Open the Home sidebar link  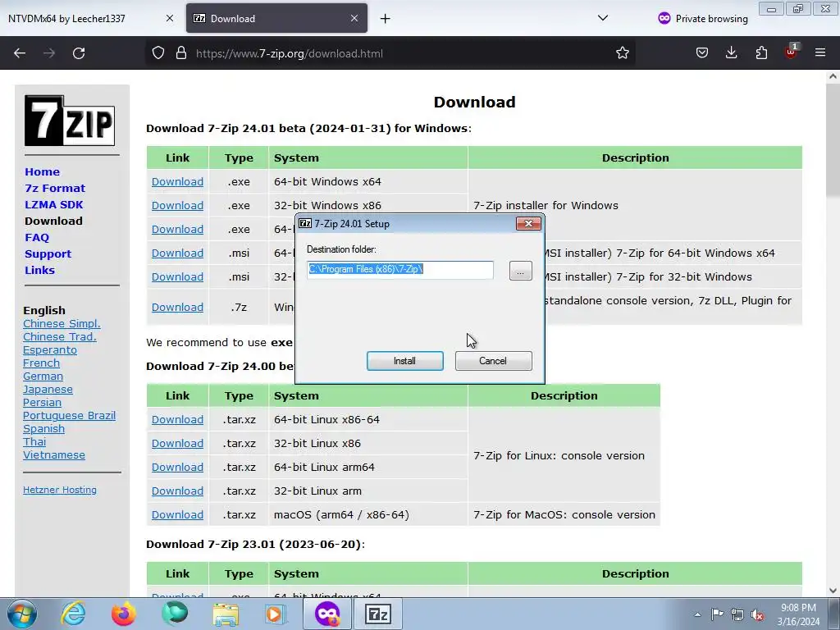pyautogui.click(x=43, y=172)
